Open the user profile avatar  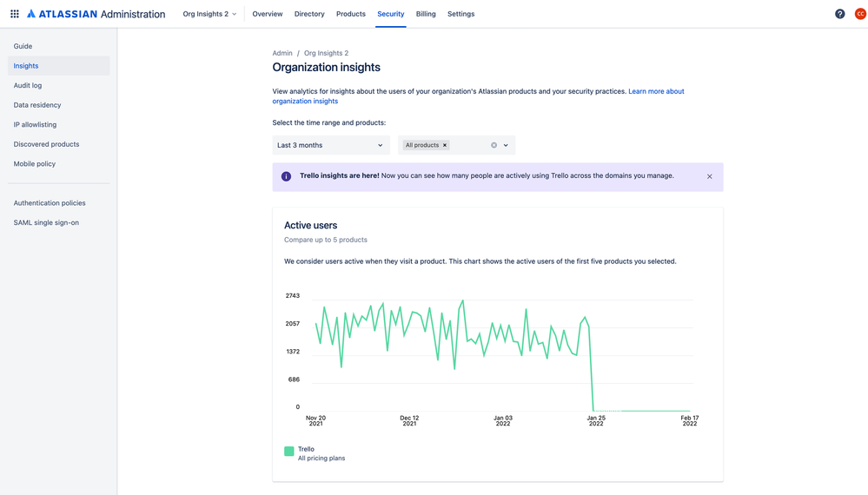tap(859, 14)
